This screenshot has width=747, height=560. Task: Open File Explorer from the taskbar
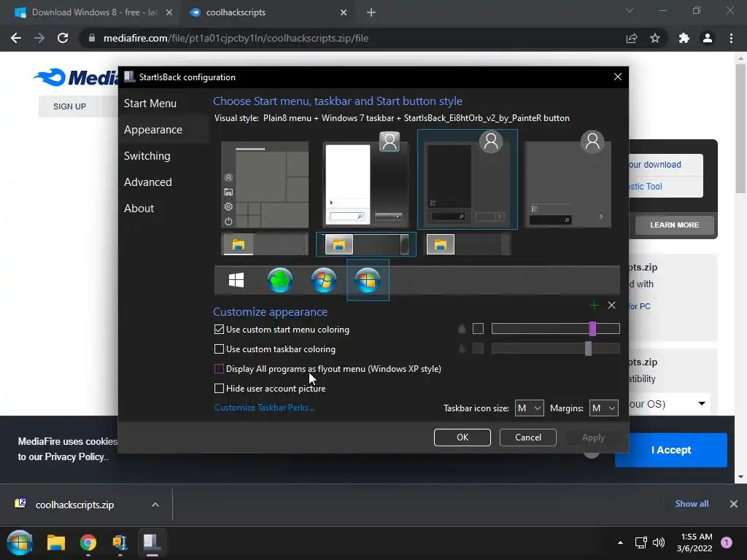55,542
